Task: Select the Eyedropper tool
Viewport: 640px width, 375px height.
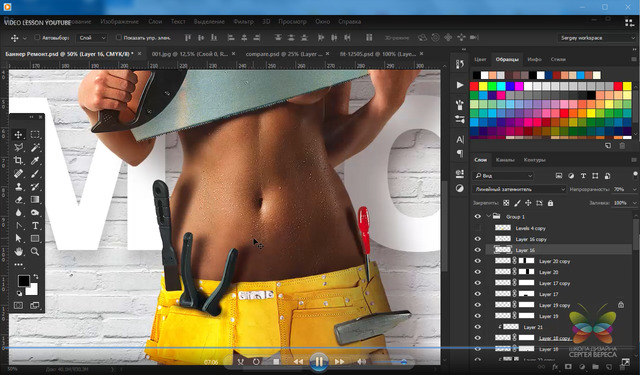Action: coord(35,161)
